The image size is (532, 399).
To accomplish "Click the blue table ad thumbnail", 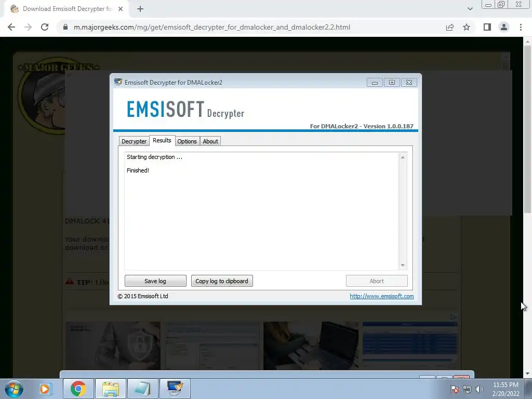I will tap(410, 345).
